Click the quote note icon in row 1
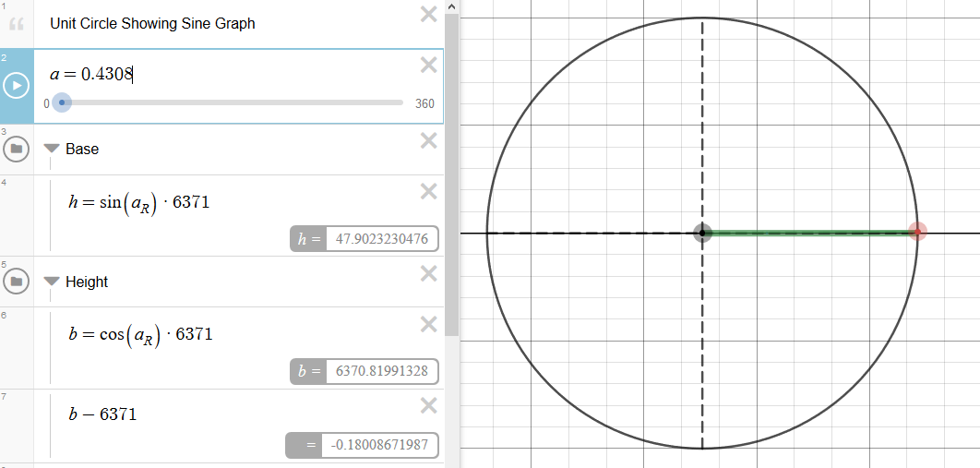The height and width of the screenshot is (468, 980). 17,24
